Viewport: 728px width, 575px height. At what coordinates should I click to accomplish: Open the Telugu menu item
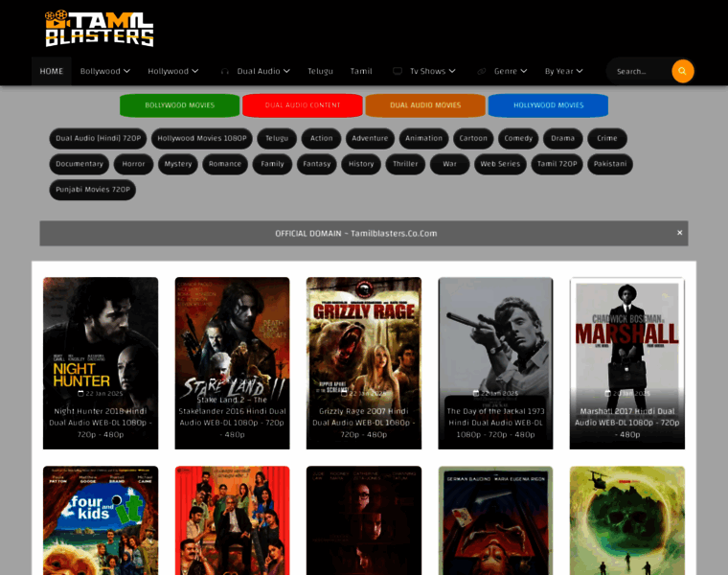tap(320, 71)
